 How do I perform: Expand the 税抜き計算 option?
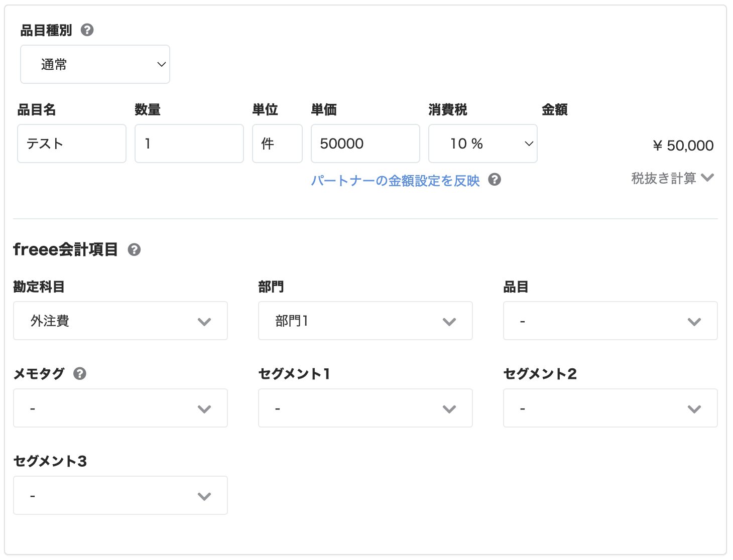coord(672,178)
